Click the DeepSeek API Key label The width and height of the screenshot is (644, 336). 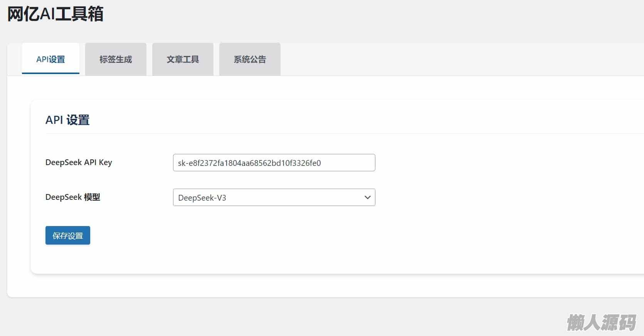(79, 162)
